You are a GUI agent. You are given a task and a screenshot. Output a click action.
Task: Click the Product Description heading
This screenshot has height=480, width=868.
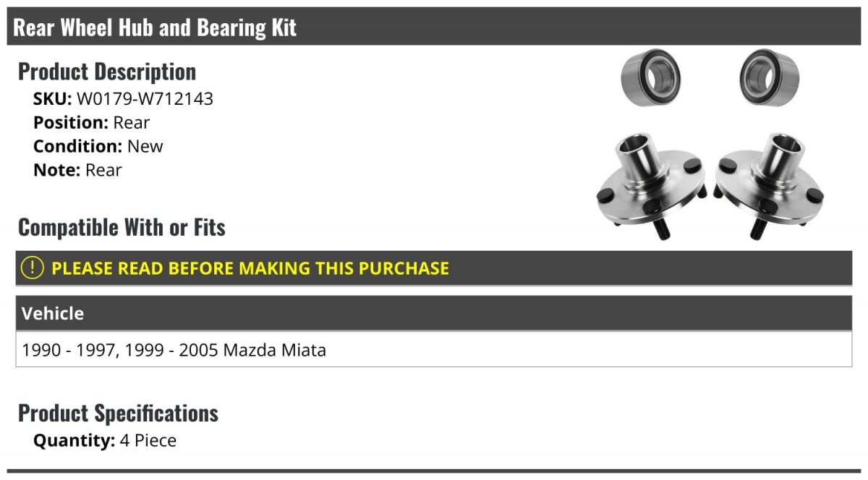107,72
